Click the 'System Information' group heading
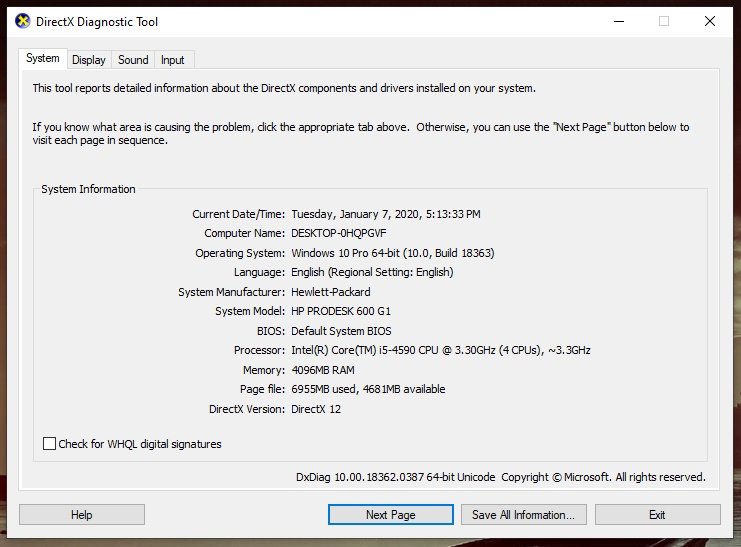 (88, 189)
